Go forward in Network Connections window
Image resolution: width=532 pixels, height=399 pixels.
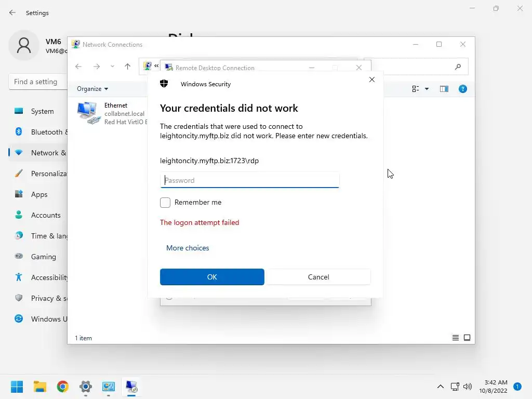pyautogui.click(x=97, y=66)
